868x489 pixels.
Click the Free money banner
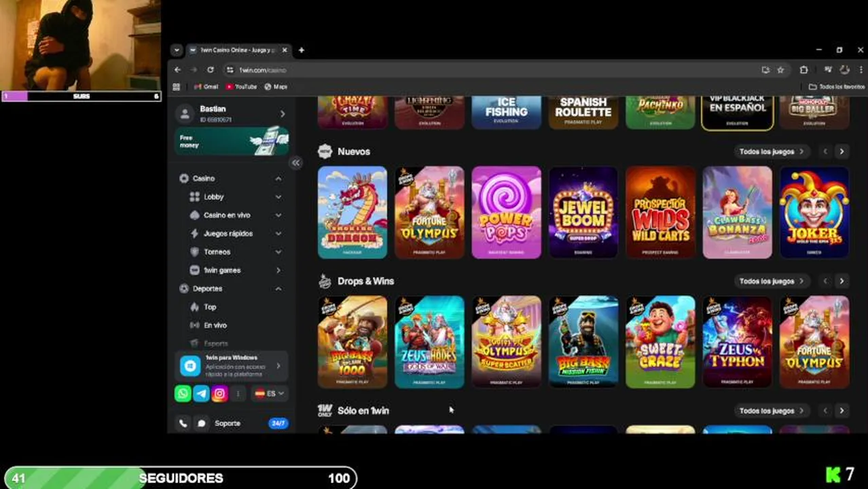(x=232, y=141)
